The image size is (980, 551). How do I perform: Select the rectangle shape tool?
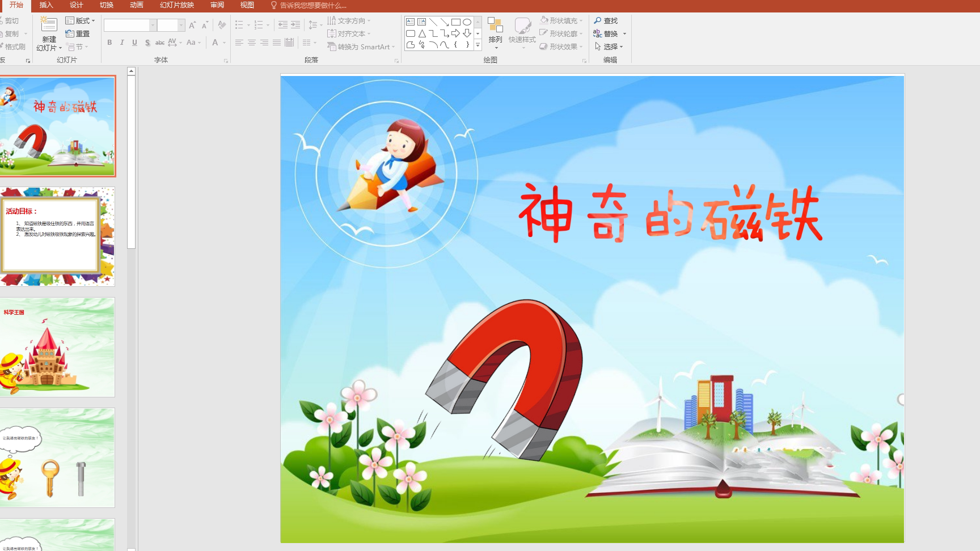click(x=457, y=21)
